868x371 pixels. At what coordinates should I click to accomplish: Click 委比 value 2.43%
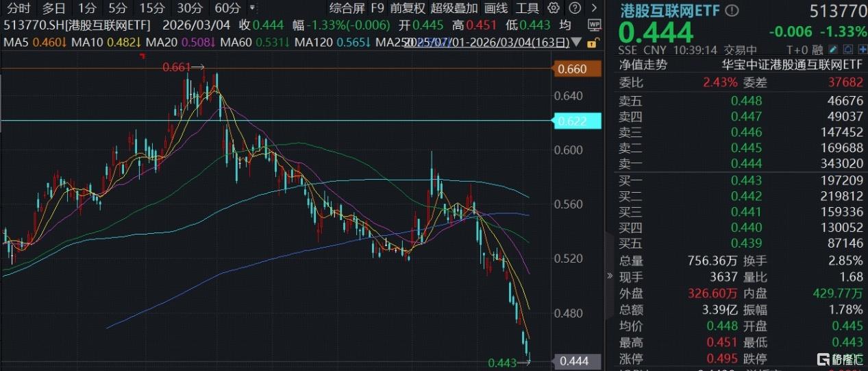tap(719, 82)
